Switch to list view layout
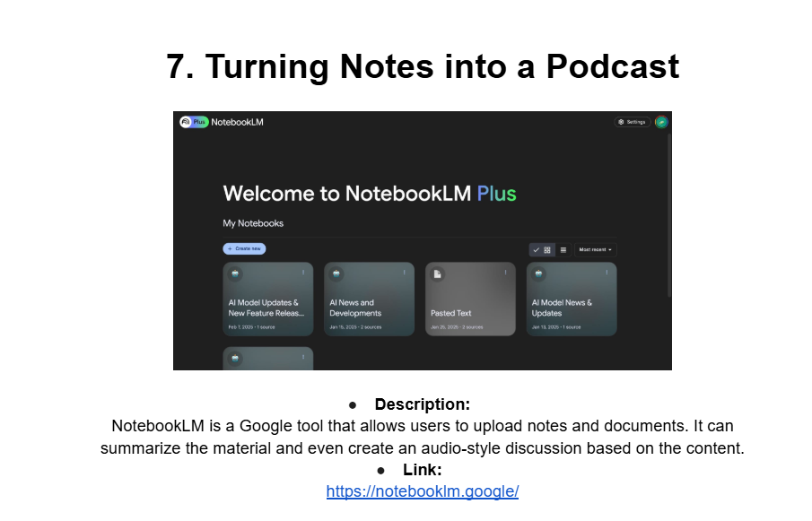Viewport: 812px width, 521px height. click(x=563, y=250)
